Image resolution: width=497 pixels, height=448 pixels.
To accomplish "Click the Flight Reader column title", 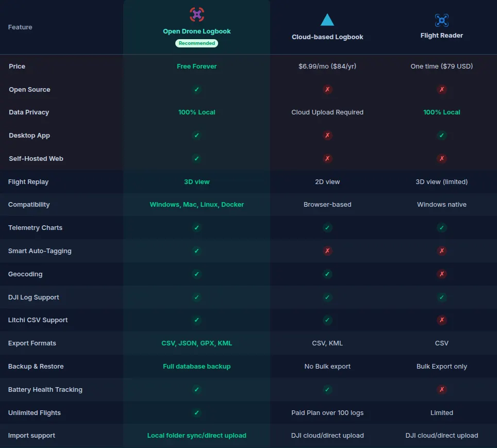I will click(441, 36).
